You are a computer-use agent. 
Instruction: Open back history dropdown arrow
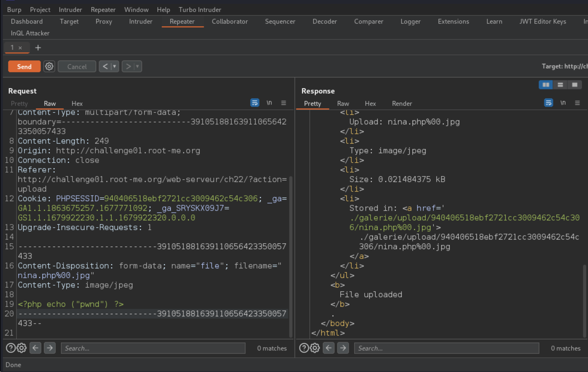115,66
